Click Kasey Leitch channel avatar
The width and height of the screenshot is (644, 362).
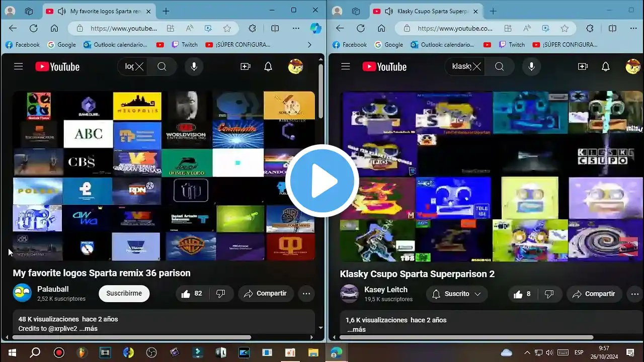click(349, 294)
